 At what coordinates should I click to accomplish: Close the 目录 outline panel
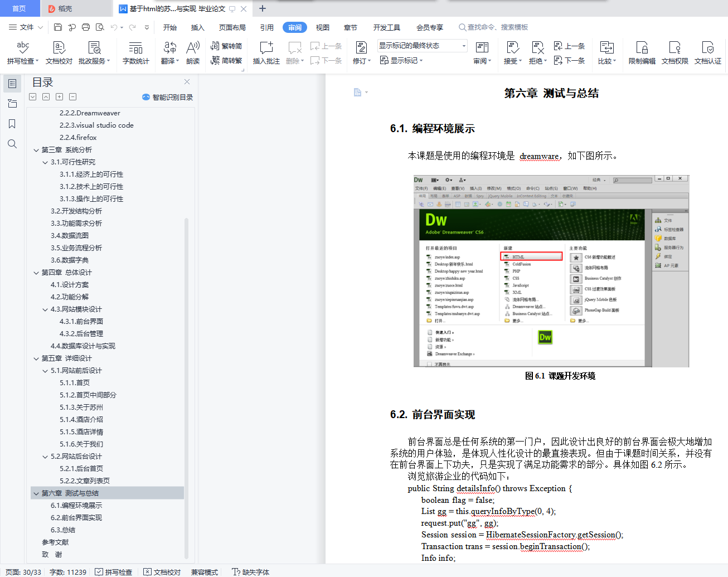point(187,82)
